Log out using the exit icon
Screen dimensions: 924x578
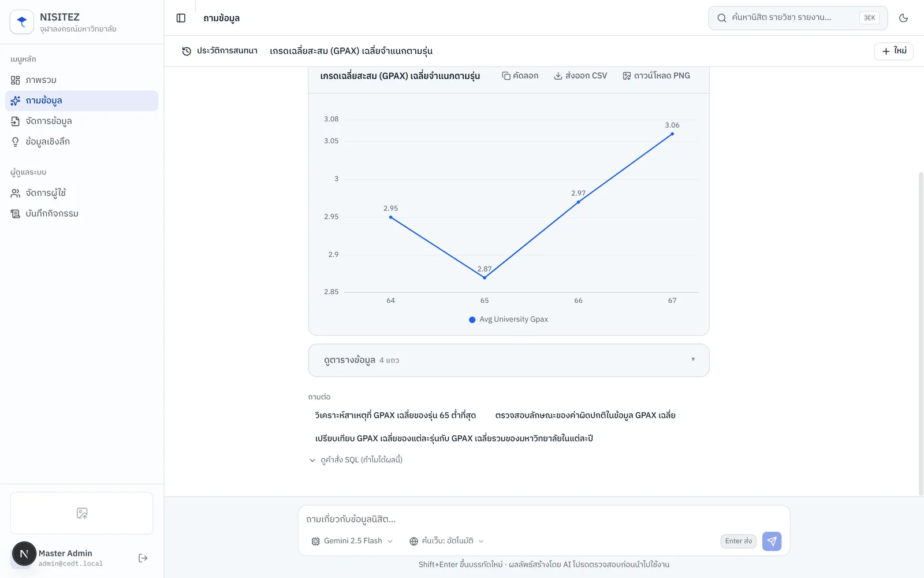(143, 558)
